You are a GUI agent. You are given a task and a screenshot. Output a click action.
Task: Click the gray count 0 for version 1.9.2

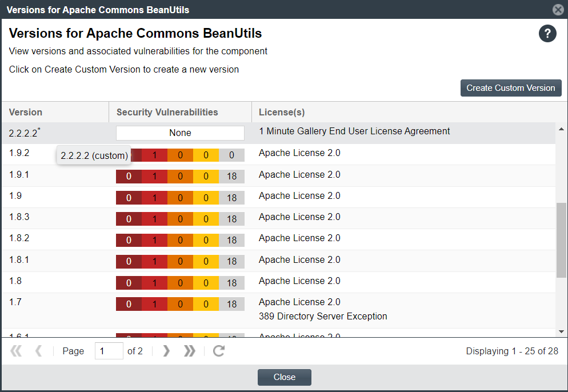pos(231,155)
